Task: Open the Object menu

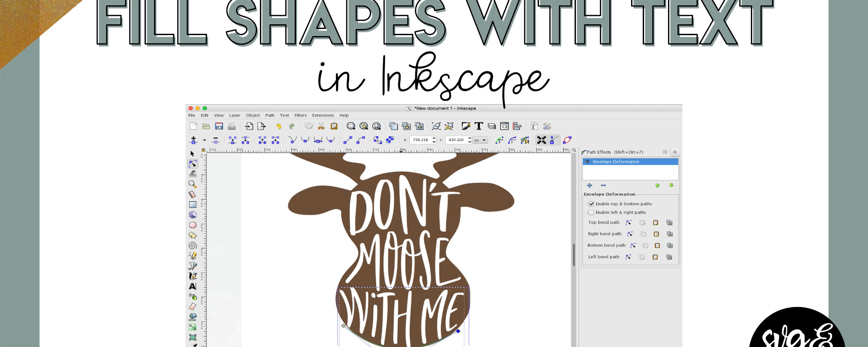Action: coord(253,115)
